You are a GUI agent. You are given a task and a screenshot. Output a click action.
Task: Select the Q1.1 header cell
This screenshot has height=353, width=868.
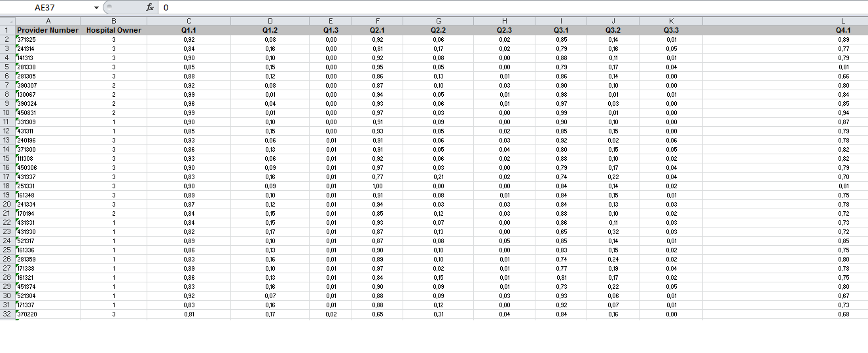click(189, 30)
